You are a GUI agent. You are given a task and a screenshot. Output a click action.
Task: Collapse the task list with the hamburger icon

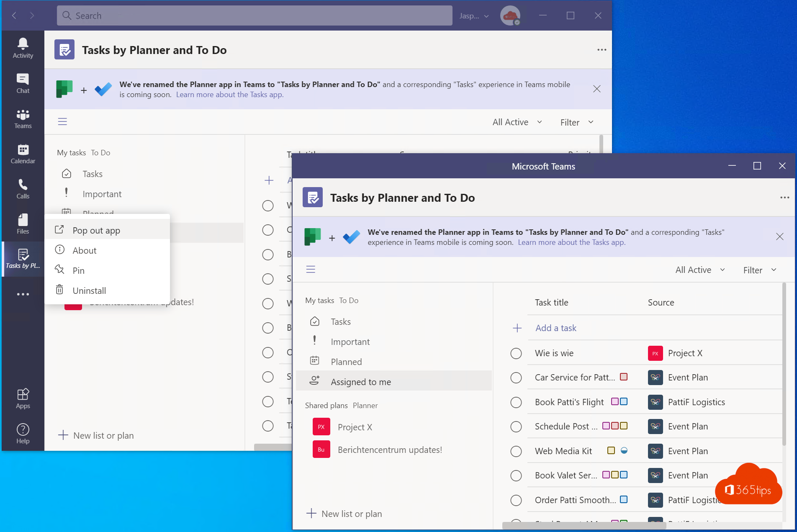pos(311,269)
